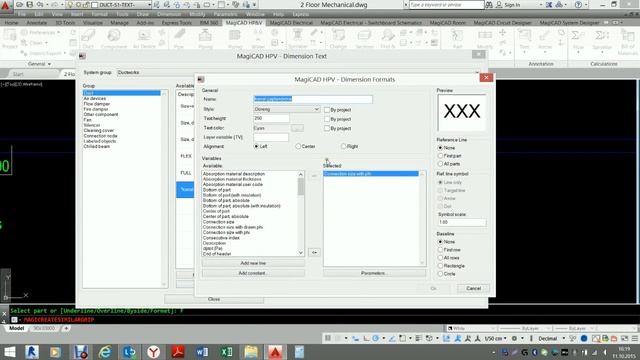Screen dimensions: 640x360
Task: Select Fire damper in the Group list
Action: click(96, 109)
